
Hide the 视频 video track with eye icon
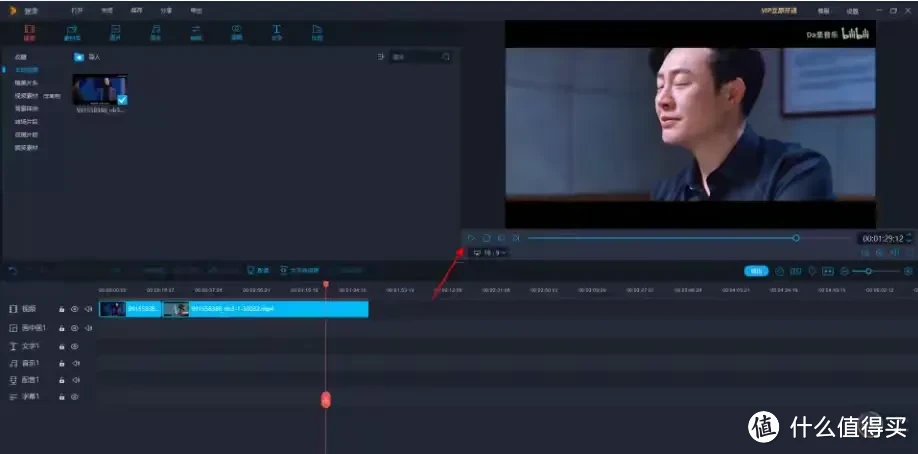click(x=75, y=309)
